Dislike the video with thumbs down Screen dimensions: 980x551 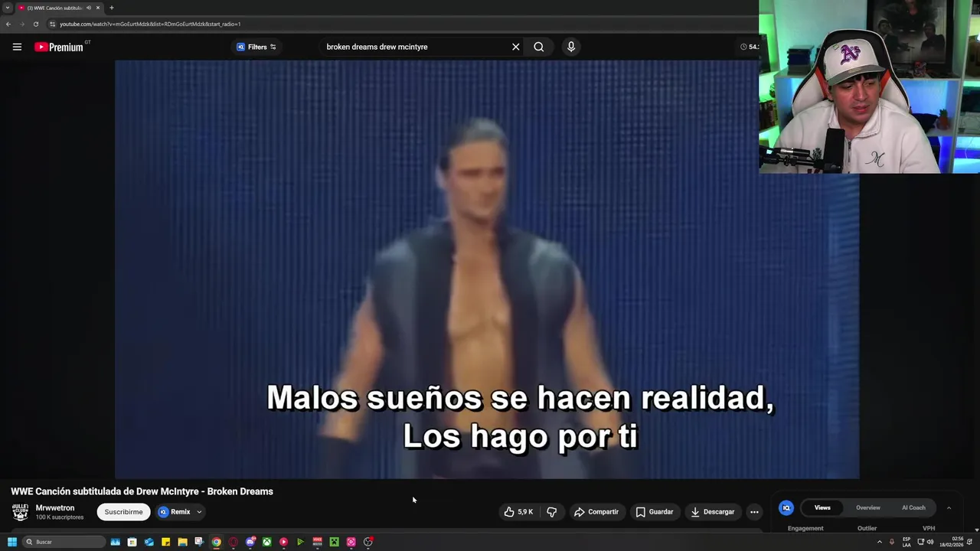552,512
